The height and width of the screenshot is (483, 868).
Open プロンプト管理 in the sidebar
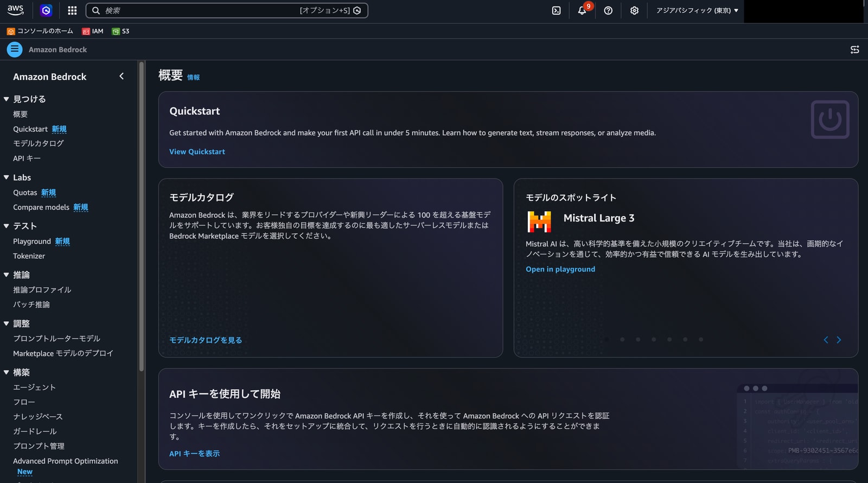(39, 446)
